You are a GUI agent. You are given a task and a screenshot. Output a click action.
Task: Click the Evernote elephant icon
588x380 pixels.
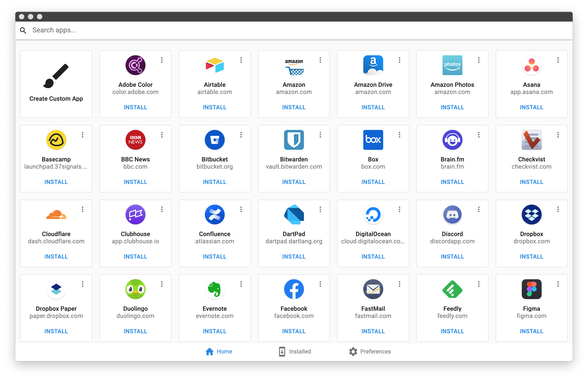point(215,289)
